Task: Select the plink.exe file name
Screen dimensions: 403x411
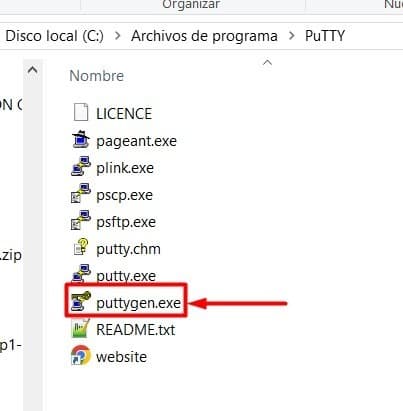Action: click(125, 168)
